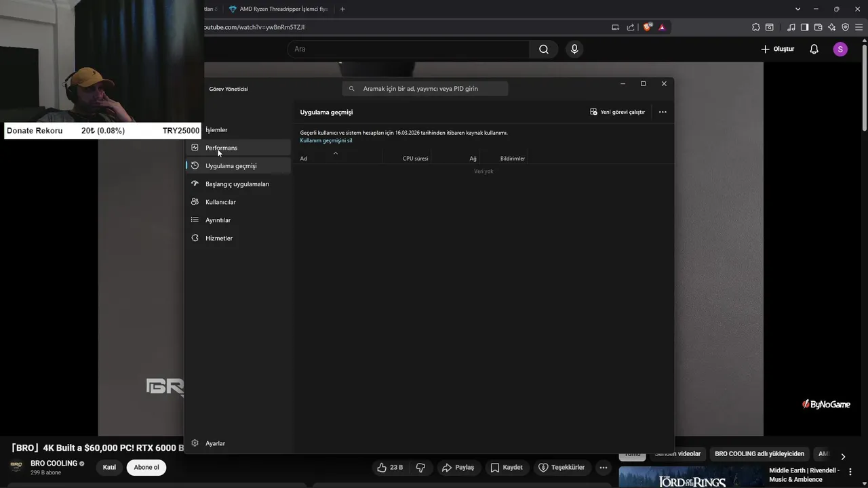Click the Ayrıntılar list icon
The width and height of the screenshot is (868, 488).
click(195, 220)
